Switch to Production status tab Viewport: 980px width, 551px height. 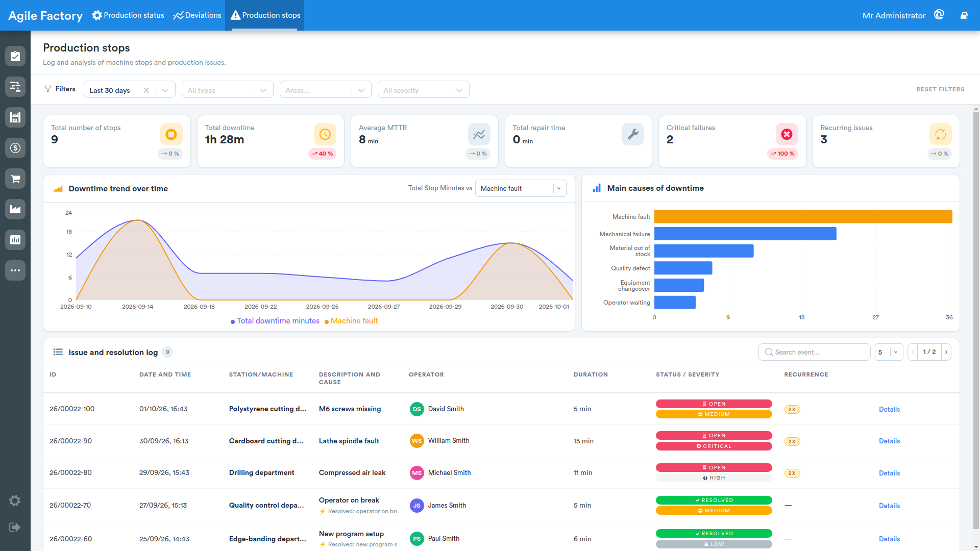(x=128, y=15)
